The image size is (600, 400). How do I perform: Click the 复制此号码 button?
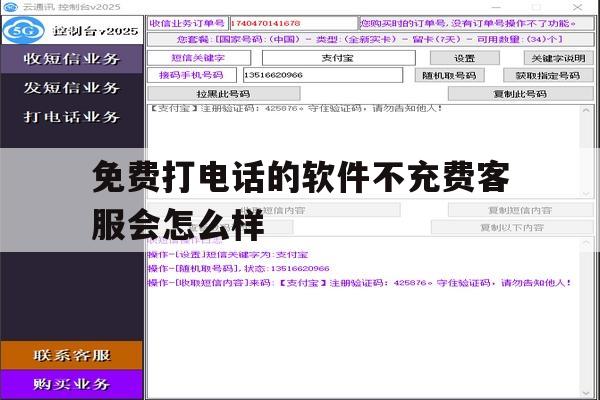[x=520, y=94]
